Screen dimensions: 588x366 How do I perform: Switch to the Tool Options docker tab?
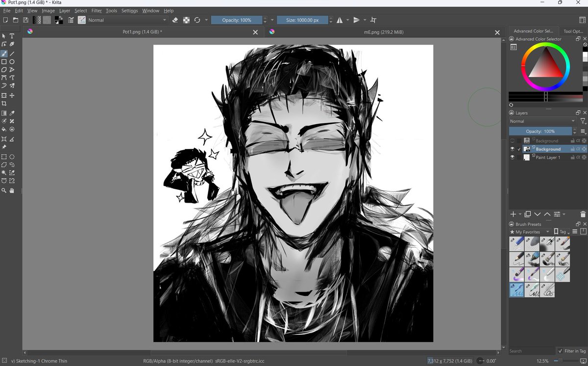point(573,31)
